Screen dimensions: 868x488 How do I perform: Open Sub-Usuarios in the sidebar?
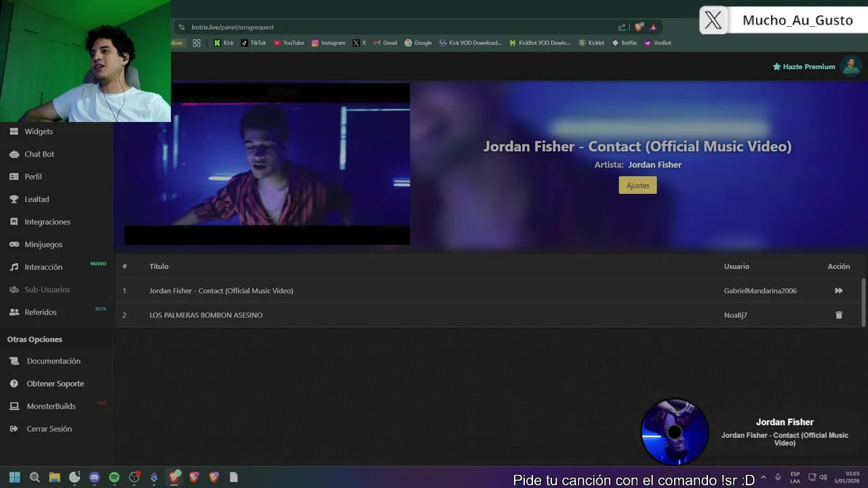click(47, 289)
